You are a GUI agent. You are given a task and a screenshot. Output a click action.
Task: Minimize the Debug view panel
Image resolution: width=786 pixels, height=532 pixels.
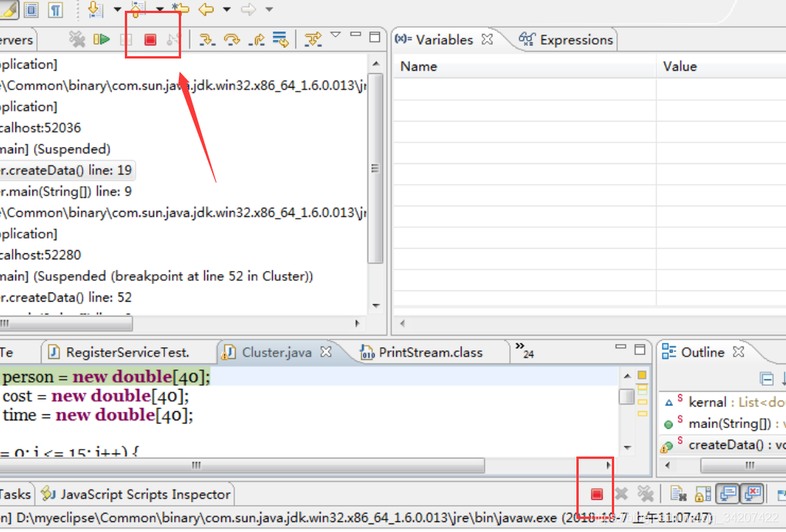355,35
